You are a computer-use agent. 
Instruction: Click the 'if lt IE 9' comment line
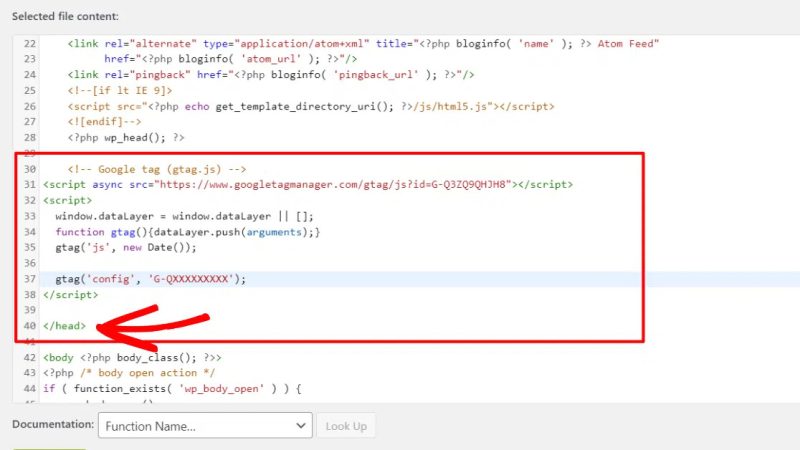click(120, 90)
